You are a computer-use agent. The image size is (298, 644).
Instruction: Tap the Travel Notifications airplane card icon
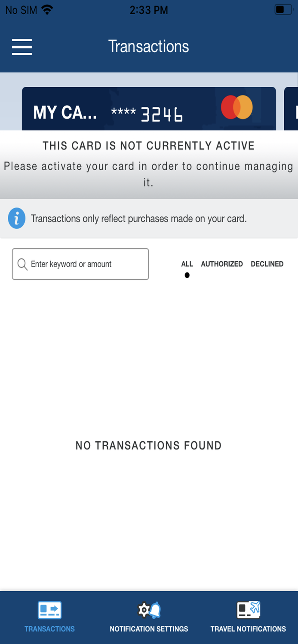point(248,609)
